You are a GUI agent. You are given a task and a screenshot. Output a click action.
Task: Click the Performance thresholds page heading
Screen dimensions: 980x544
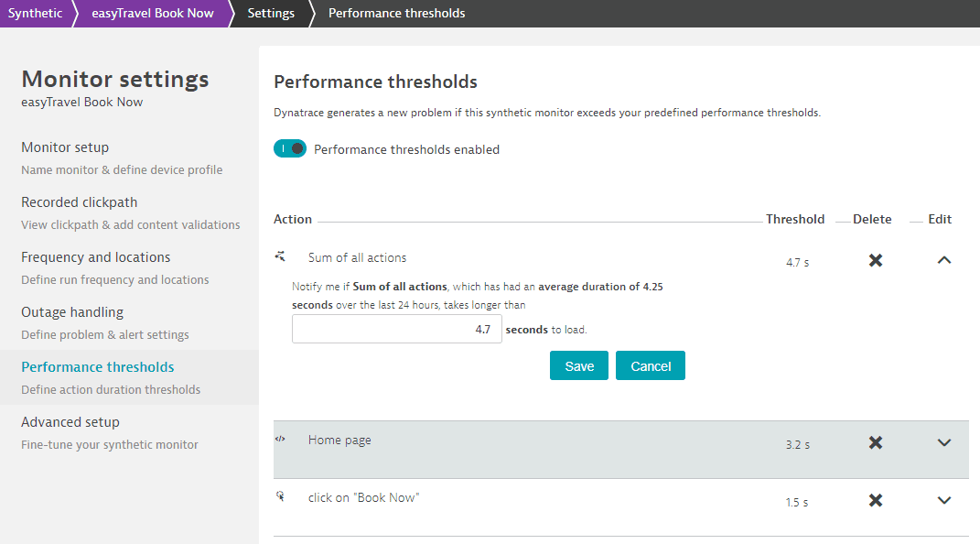click(x=376, y=82)
